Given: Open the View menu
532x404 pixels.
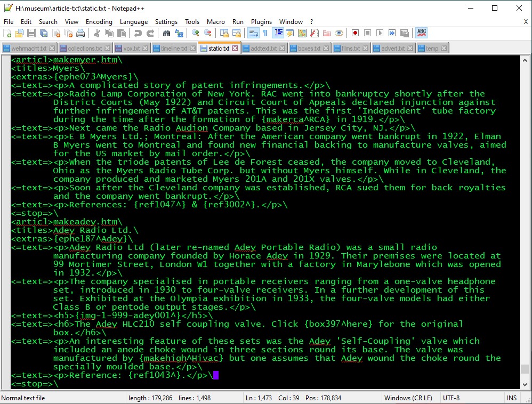Looking at the screenshot, I should click(71, 22).
